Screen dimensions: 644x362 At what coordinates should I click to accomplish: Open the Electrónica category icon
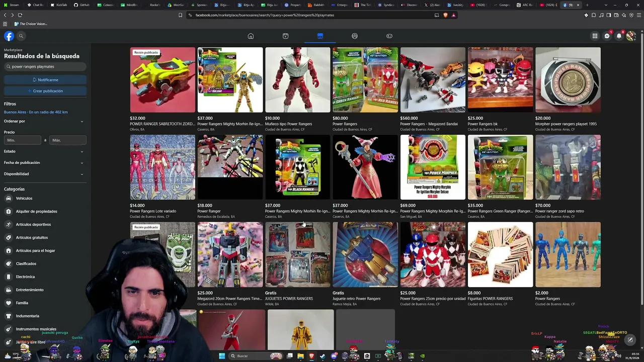click(9, 277)
